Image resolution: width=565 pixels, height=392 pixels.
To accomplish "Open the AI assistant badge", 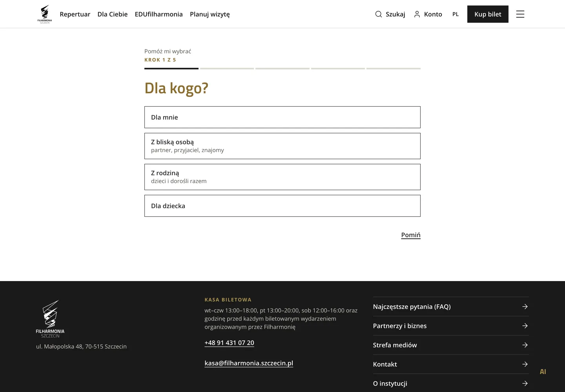I will (x=543, y=372).
